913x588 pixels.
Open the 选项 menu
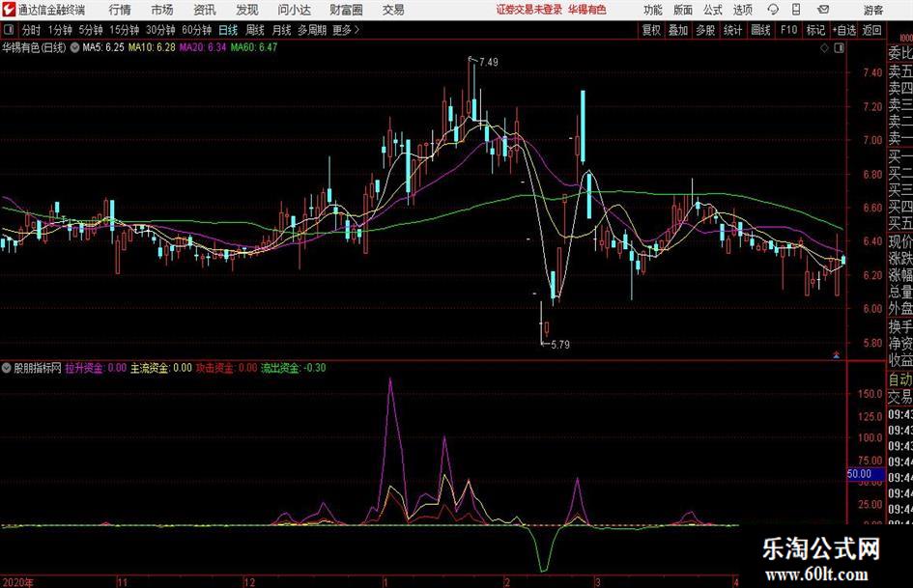coord(742,10)
